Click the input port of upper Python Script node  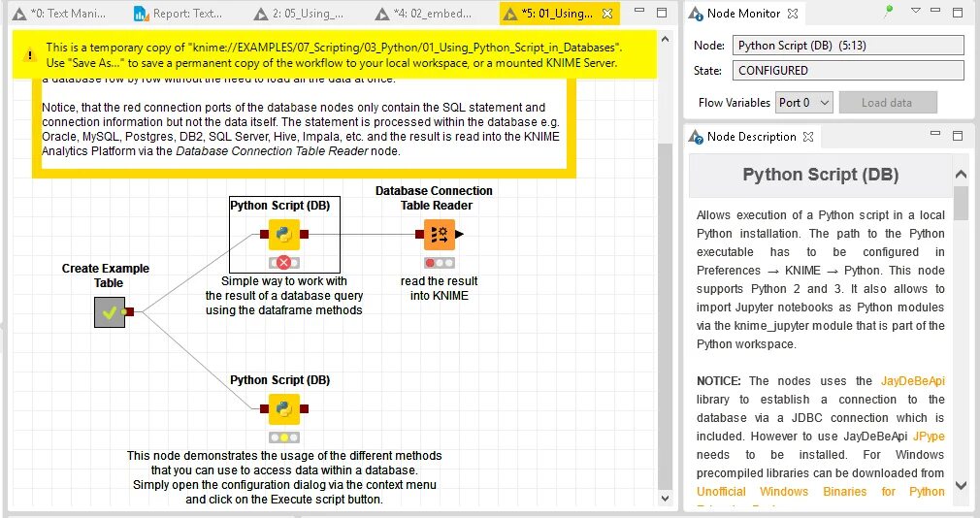pyautogui.click(x=264, y=235)
